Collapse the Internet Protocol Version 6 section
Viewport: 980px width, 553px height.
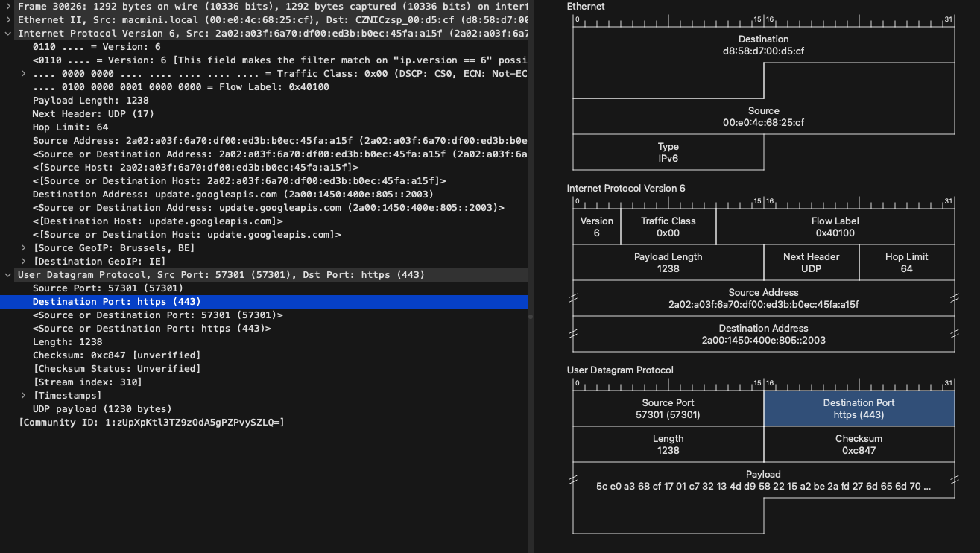coord(8,33)
